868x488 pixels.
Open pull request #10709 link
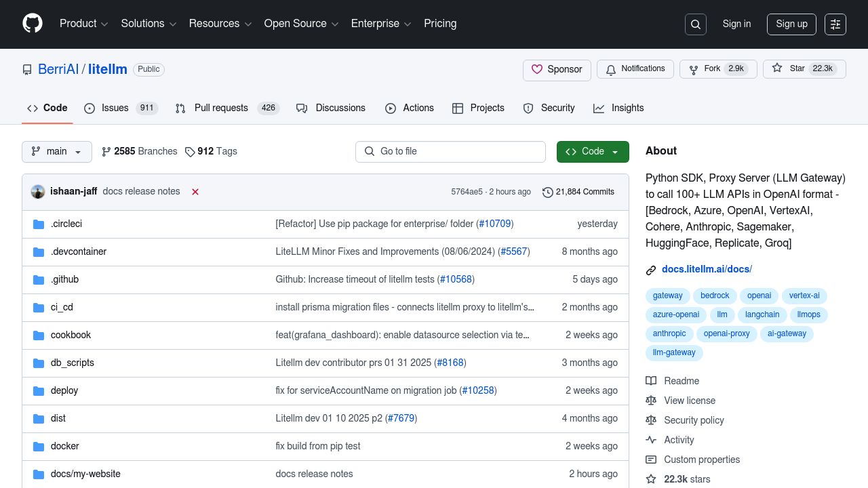pos(495,224)
